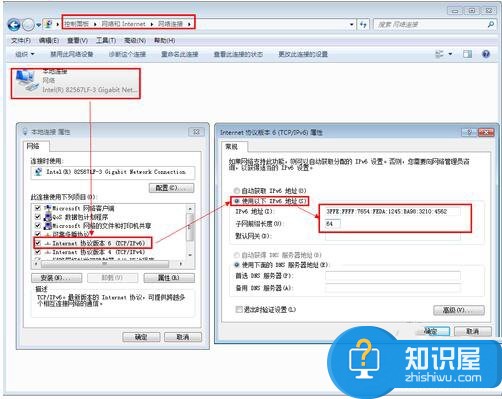Open the 查看(V) menu
This screenshot has width=502, height=399.
pyautogui.click(x=77, y=40)
